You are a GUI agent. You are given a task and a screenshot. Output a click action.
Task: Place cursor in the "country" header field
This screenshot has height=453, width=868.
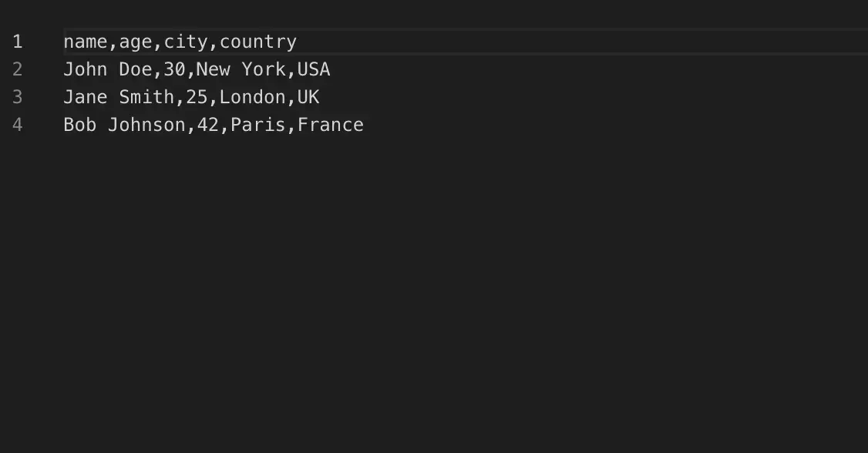(x=258, y=42)
